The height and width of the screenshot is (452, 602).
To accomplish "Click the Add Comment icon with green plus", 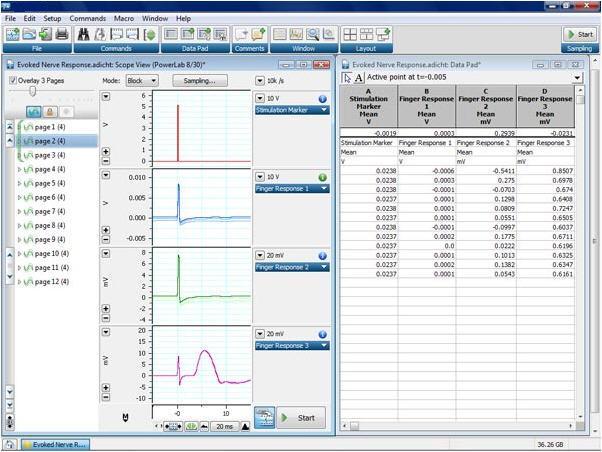I will point(258,35).
